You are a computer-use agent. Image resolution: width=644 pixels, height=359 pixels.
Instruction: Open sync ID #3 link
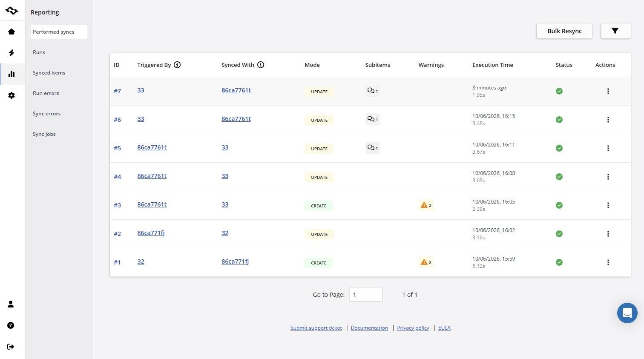[117, 205]
